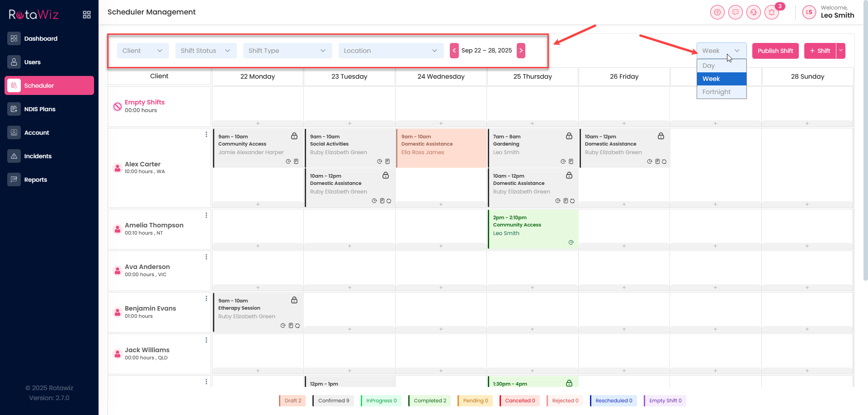Select Fortnight from the view options
The width and height of the screenshot is (868, 415).
pyautogui.click(x=717, y=92)
